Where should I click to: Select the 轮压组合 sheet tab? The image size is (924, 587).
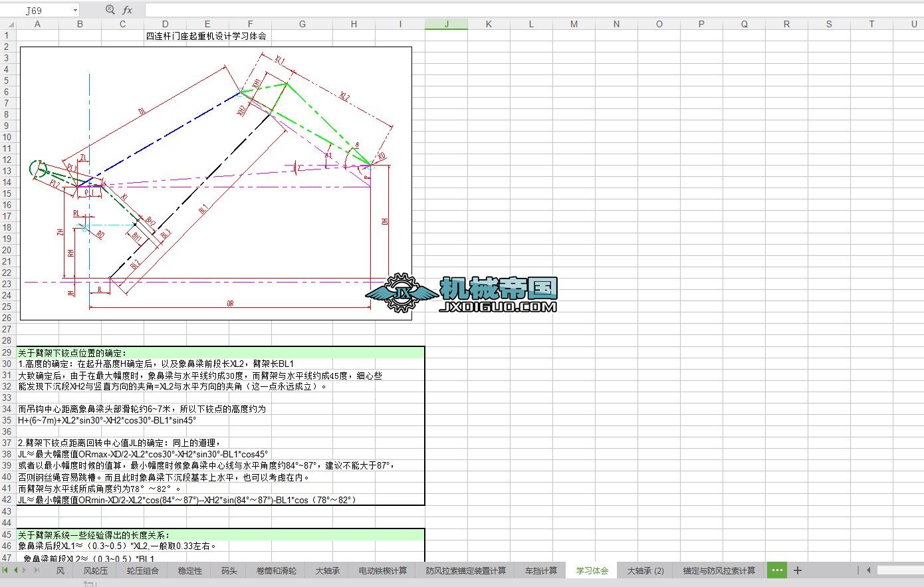(x=143, y=570)
